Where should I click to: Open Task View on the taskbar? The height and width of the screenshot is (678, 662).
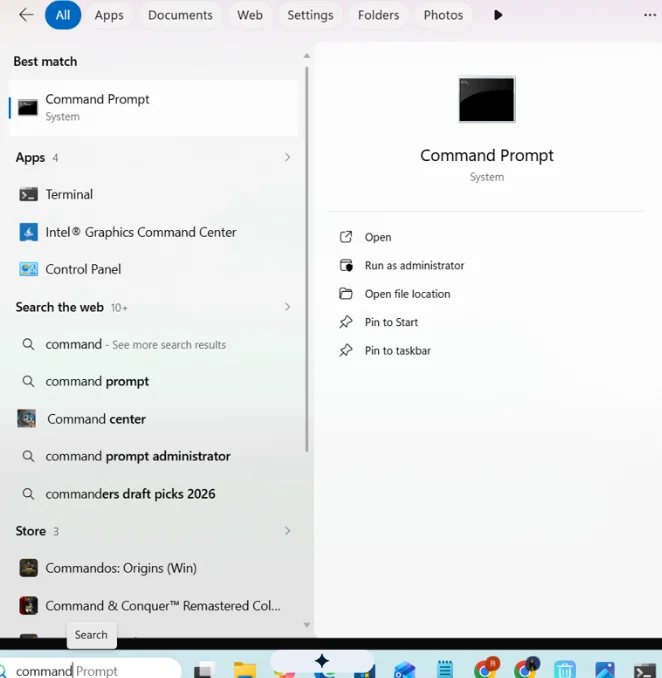click(x=205, y=670)
